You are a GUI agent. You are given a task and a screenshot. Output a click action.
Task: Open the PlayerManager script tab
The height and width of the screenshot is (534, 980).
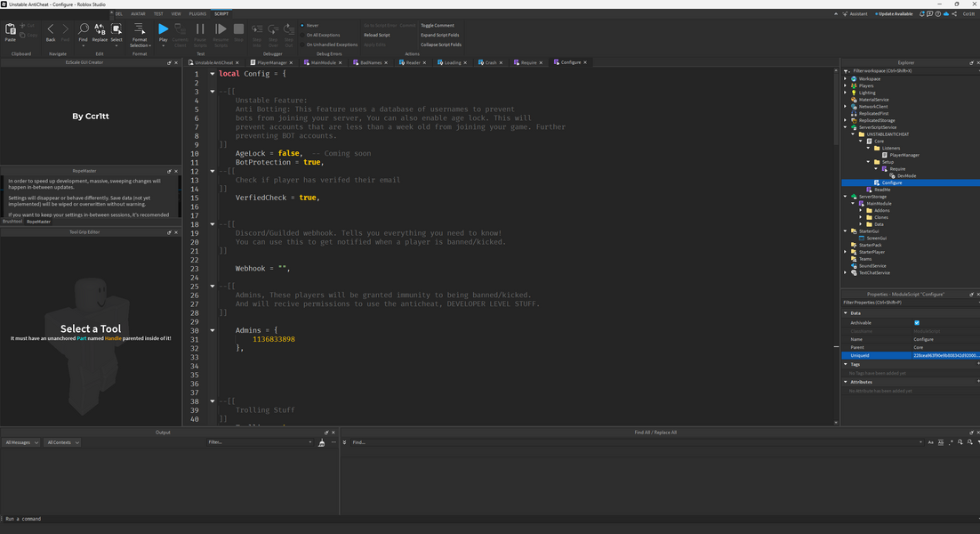(x=271, y=62)
